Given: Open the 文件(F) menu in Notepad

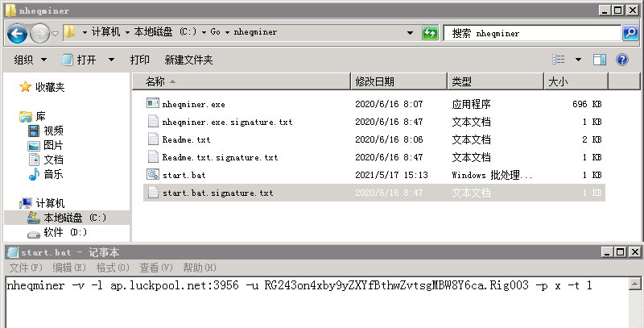Looking at the screenshot, I should [25, 268].
